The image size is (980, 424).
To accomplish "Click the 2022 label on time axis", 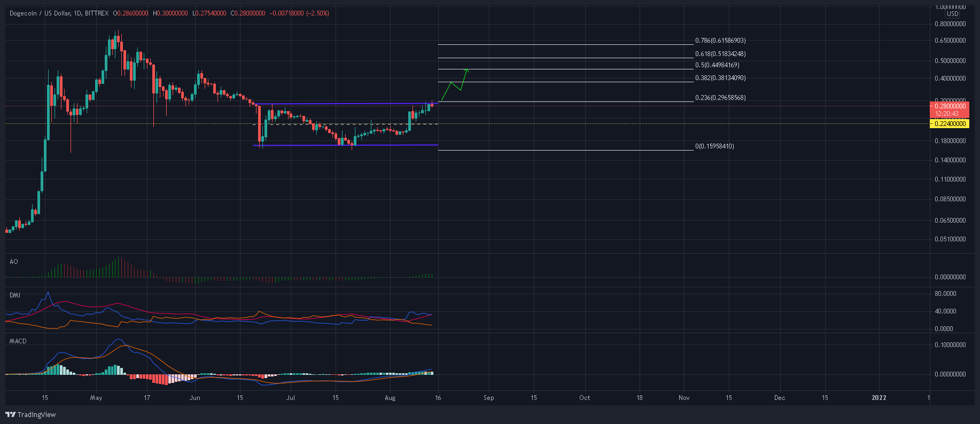I will 879,398.
